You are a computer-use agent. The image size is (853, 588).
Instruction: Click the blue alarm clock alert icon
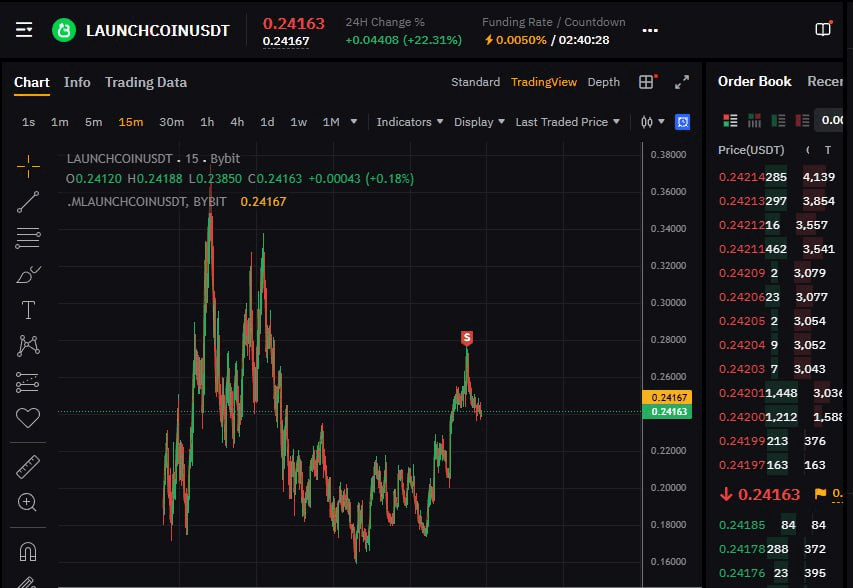click(682, 122)
